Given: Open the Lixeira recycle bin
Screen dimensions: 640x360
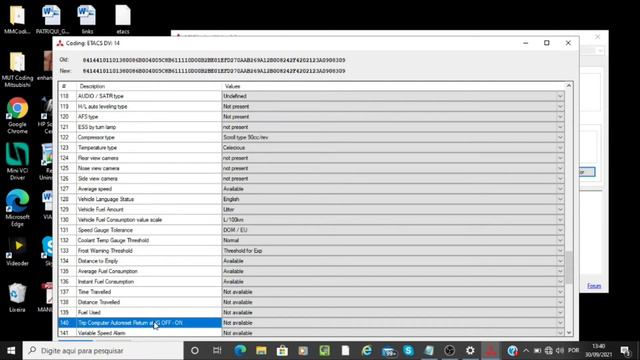Looking at the screenshot, I should [x=17, y=297].
